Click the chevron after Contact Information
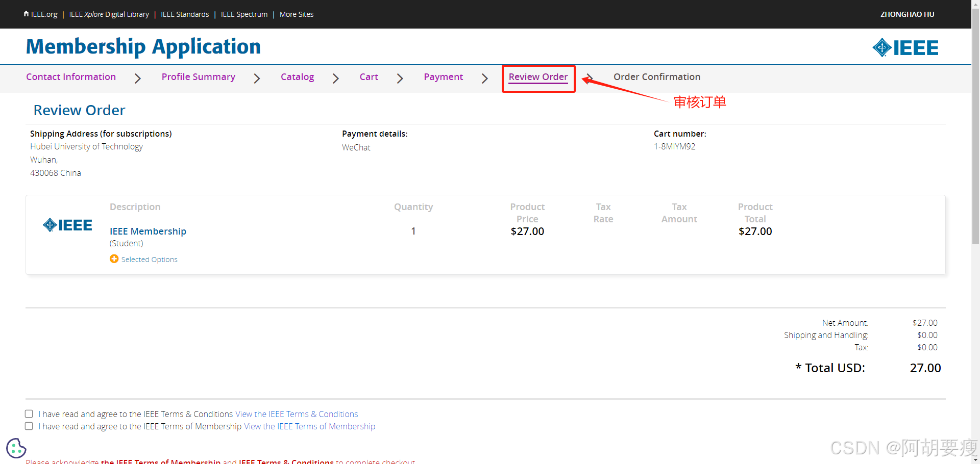 coord(137,78)
